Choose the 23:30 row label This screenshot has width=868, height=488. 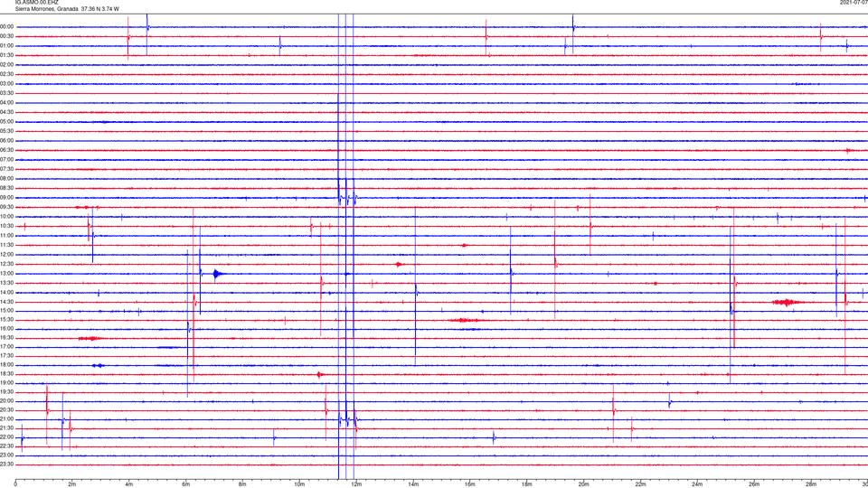click(x=7, y=465)
